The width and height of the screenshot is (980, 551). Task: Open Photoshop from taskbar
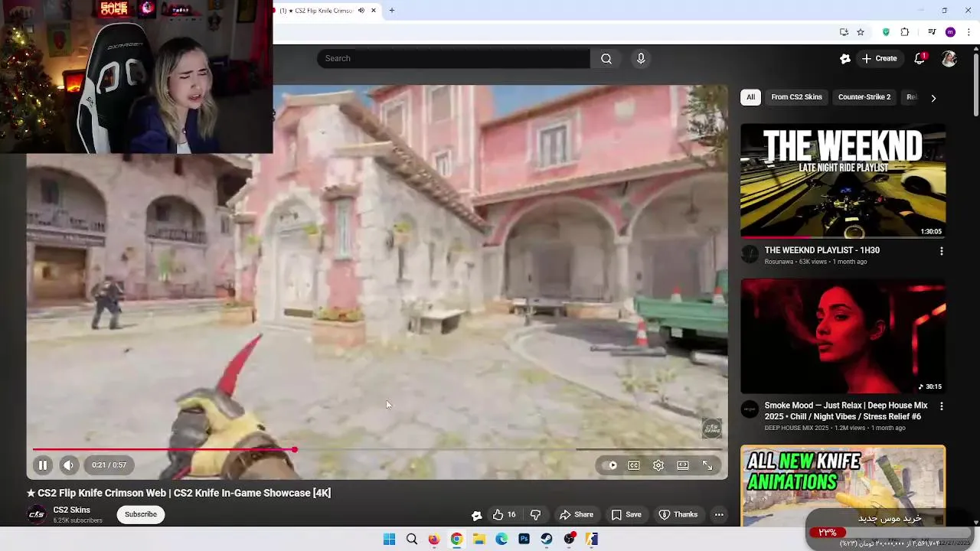524,540
